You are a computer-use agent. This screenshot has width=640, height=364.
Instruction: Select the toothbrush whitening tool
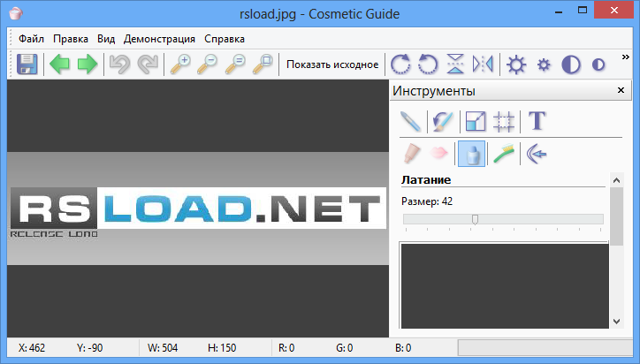click(504, 154)
